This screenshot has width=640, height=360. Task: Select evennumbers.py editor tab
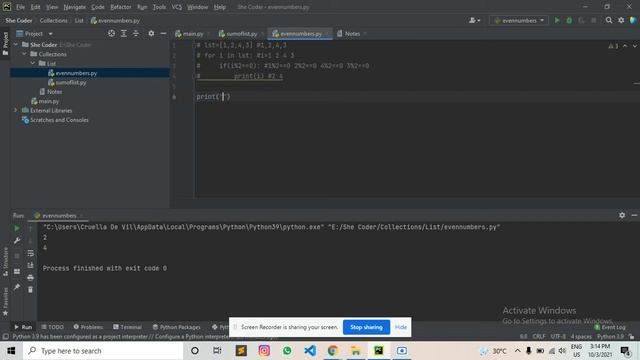(x=300, y=34)
